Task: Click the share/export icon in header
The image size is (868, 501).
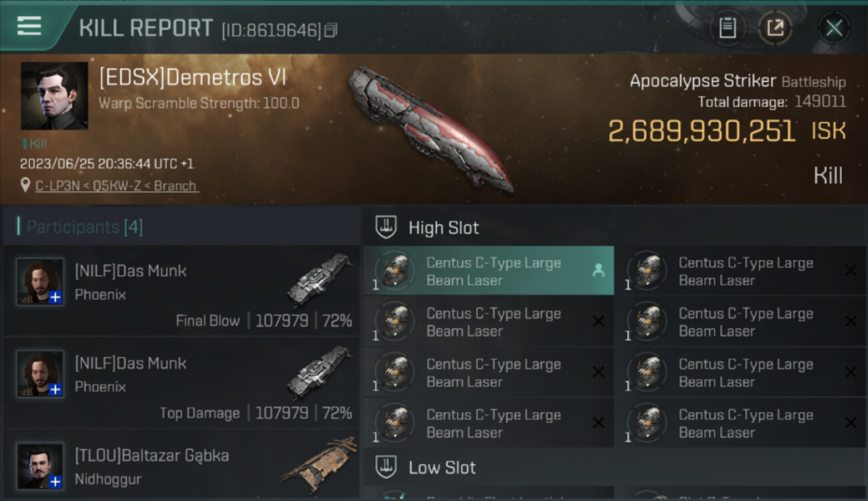Action: 775,28
